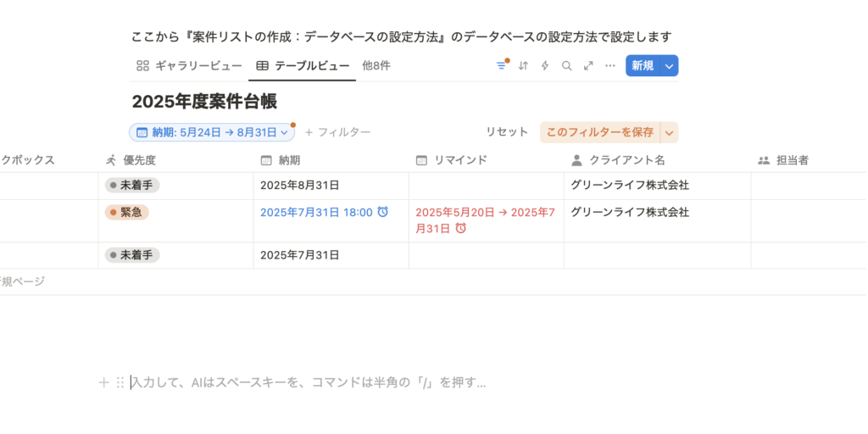Click リセット to reset filters
The height and width of the screenshot is (434, 868).
[507, 132]
